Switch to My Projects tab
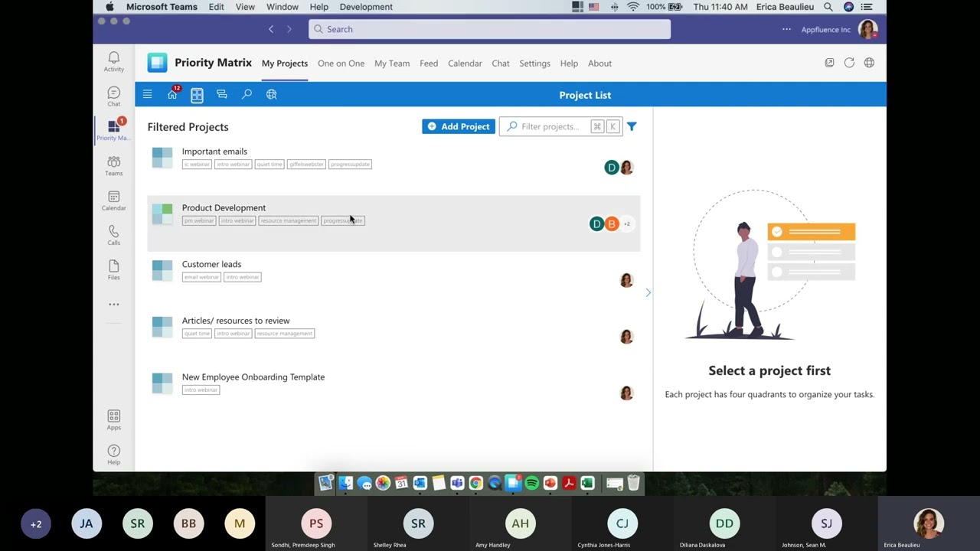Image resolution: width=980 pixels, height=551 pixels. [x=285, y=64]
